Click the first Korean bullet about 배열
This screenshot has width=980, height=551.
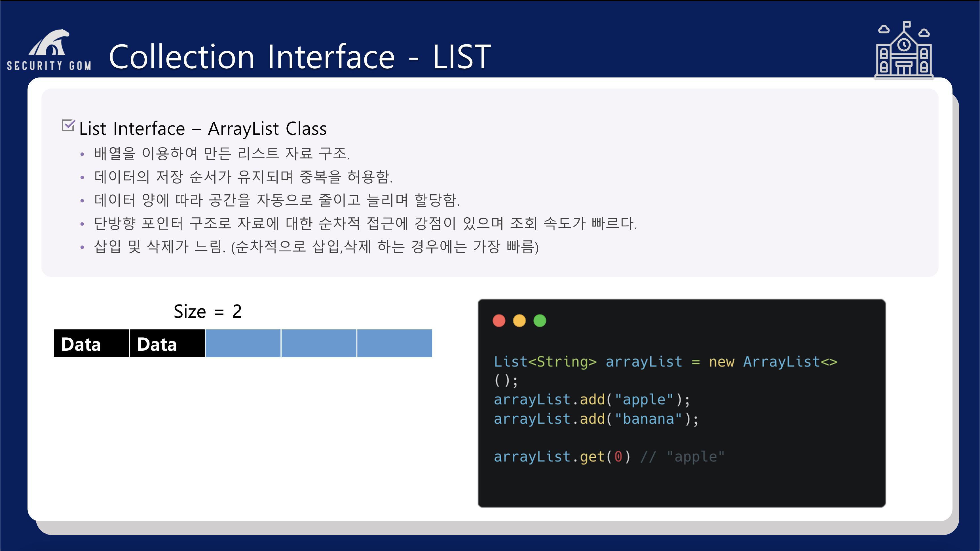pos(222,153)
